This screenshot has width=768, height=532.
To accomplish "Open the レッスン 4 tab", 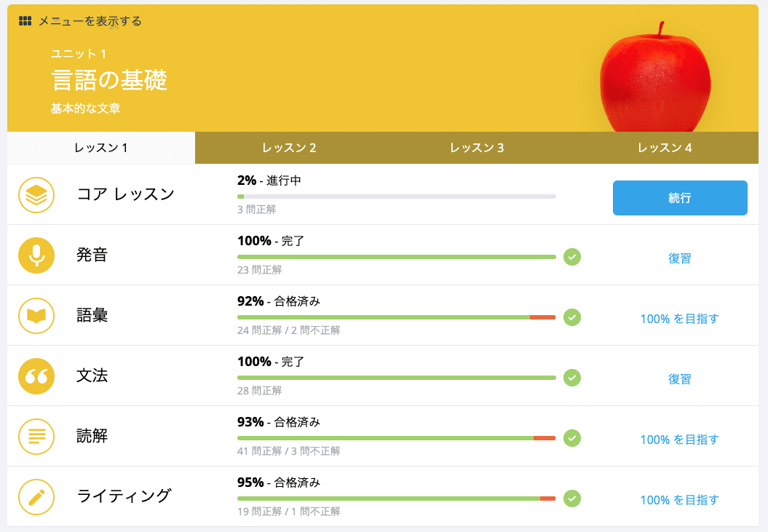I will pos(664,147).
